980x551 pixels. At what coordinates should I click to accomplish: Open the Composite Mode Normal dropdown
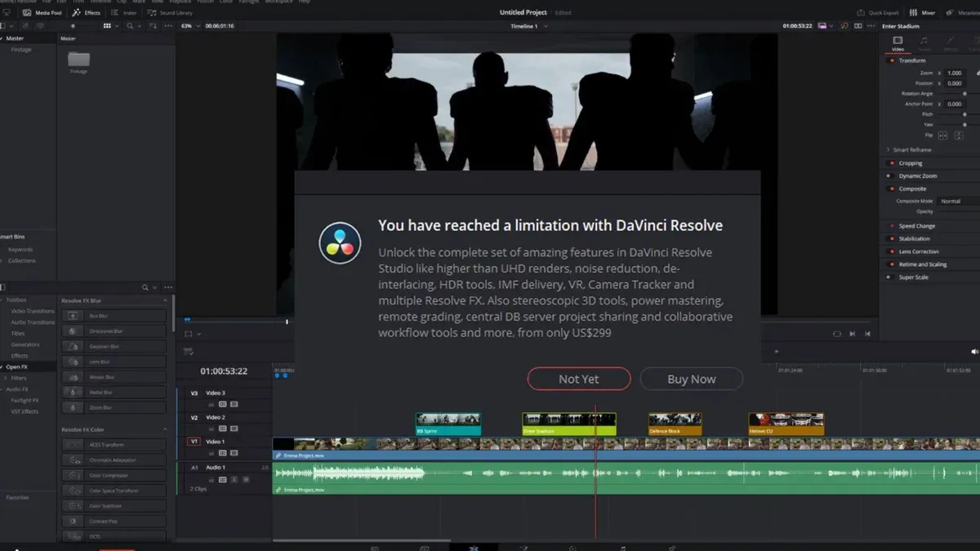tap(958, 201)
